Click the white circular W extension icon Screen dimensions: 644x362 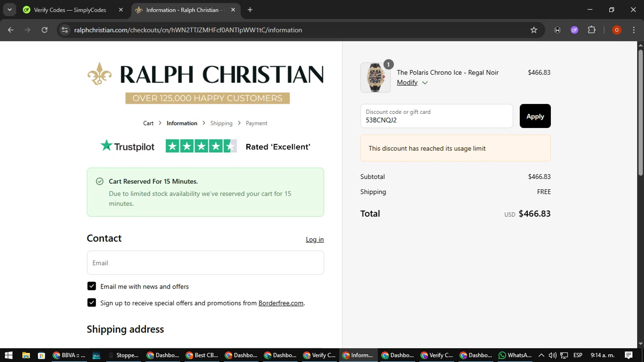click(x=557, y=30)
